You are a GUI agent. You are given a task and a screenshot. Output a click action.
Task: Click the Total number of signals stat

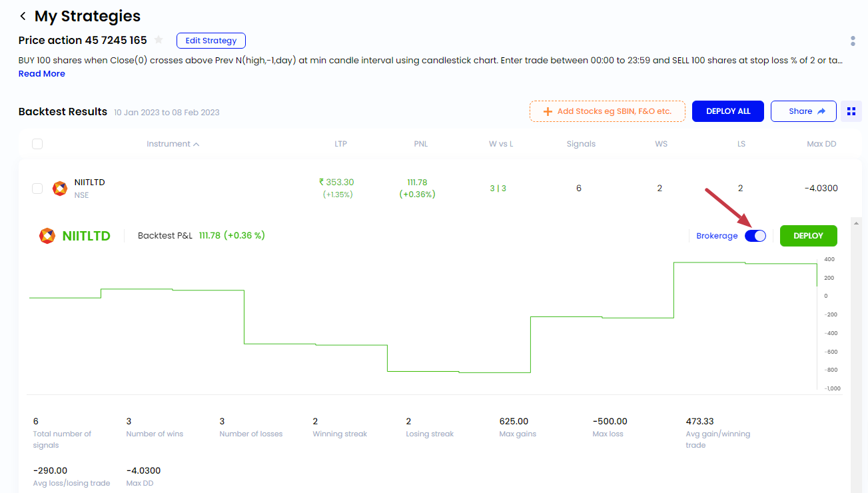pyautogui.click(x=62, y=432)
